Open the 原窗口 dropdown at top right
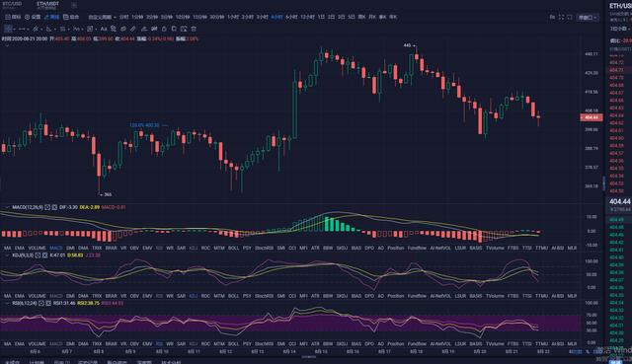This screenshot has height=364, width=632. pos(588,18)
